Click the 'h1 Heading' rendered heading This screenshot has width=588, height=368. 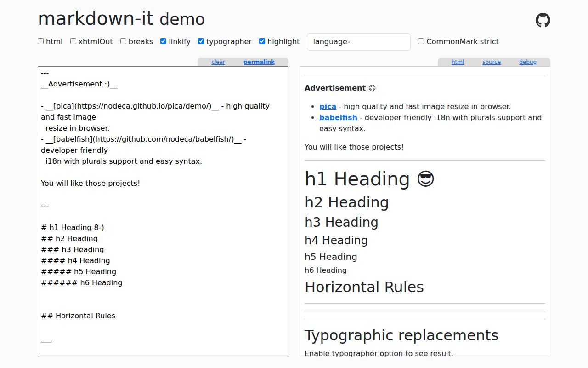(x=357, y=179)
